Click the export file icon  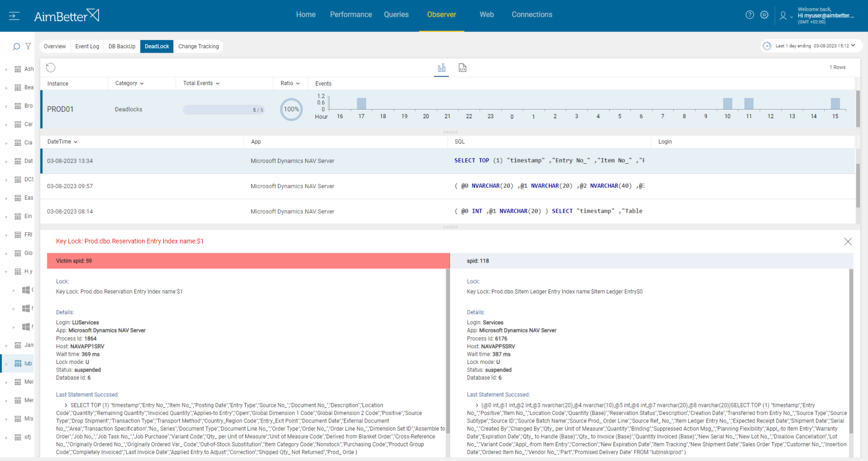(463, 68)
